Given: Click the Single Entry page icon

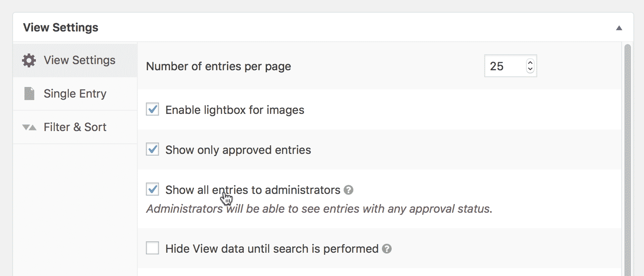Looking at the screenshot, I should pos(29,93).
